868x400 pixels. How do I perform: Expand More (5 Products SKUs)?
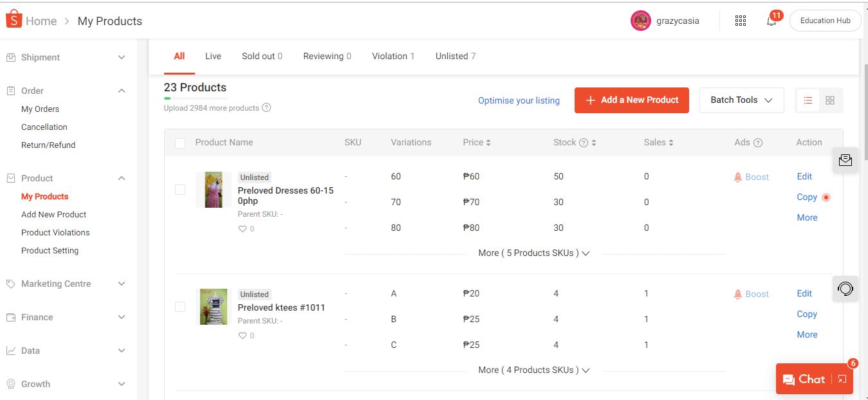point(534,253)
